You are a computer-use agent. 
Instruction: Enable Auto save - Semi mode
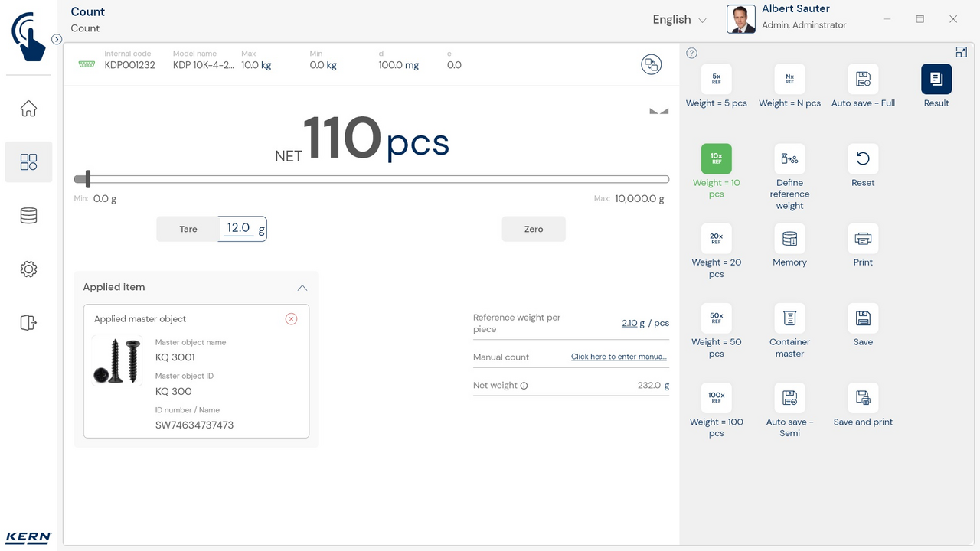789,398
